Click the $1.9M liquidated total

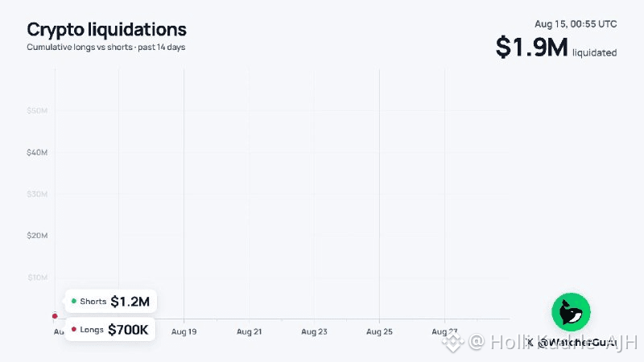[x=556, y=47]
